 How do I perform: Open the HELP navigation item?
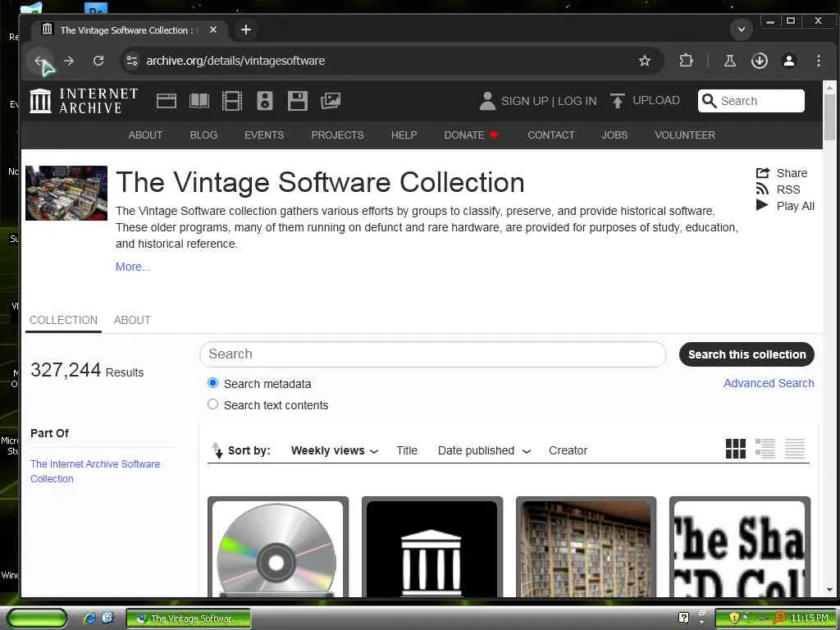tap(404, 135)
